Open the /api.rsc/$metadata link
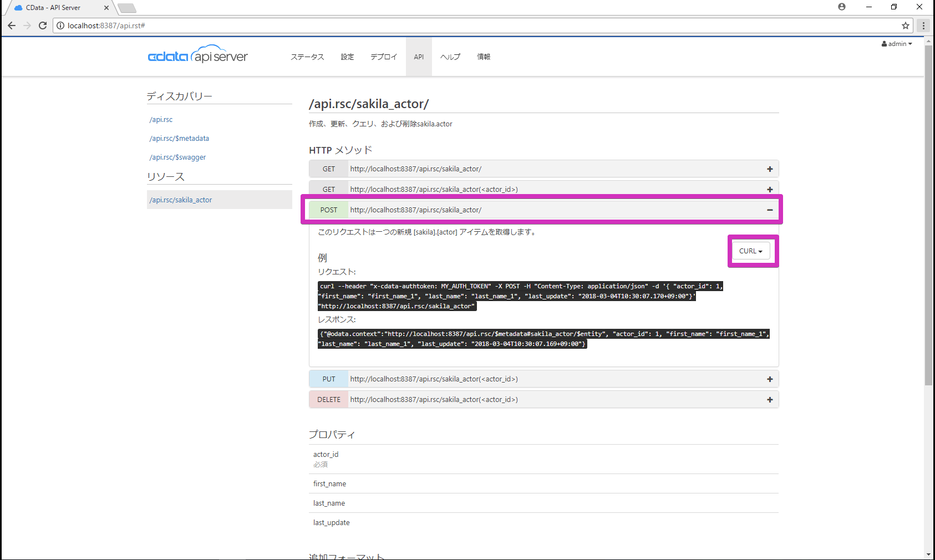Viewport: 935px width, 560px height. coord(179,139)
